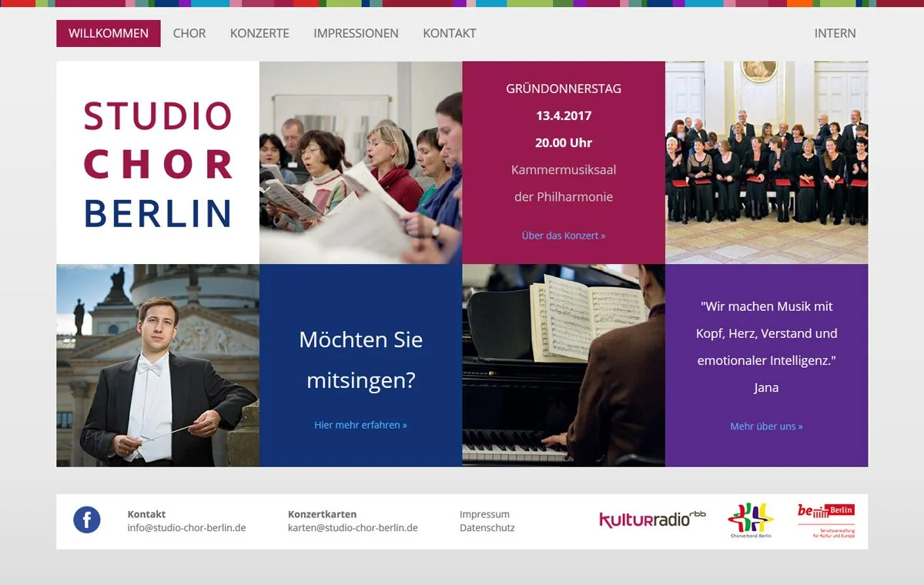The image size is (924, 585).
Task: Open the Kulturradio rbb logo
Action: (x=652, y=519)
